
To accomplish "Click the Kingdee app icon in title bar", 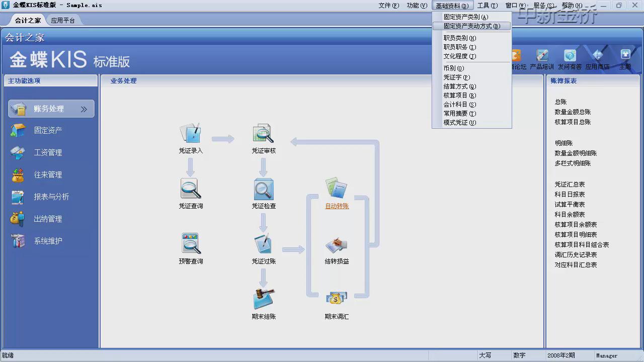I will [6, 5].
